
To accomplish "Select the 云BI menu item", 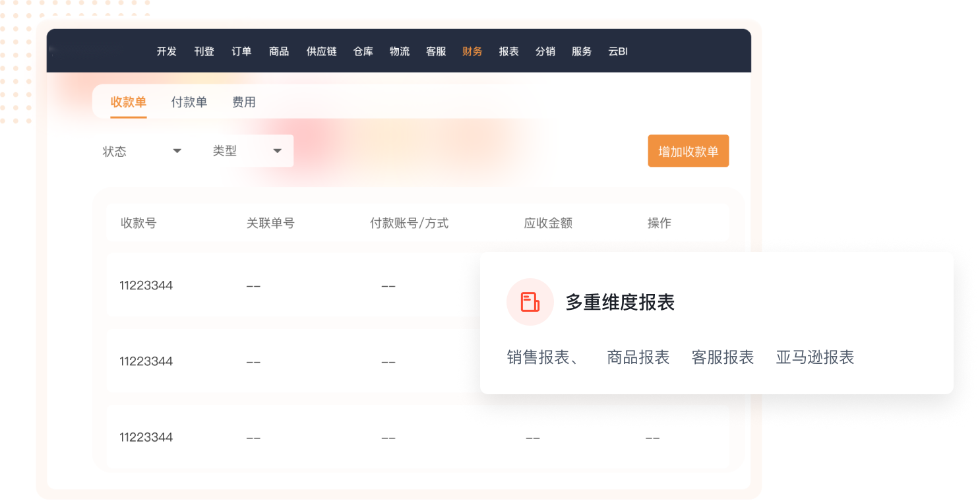I will coord(618,51).
